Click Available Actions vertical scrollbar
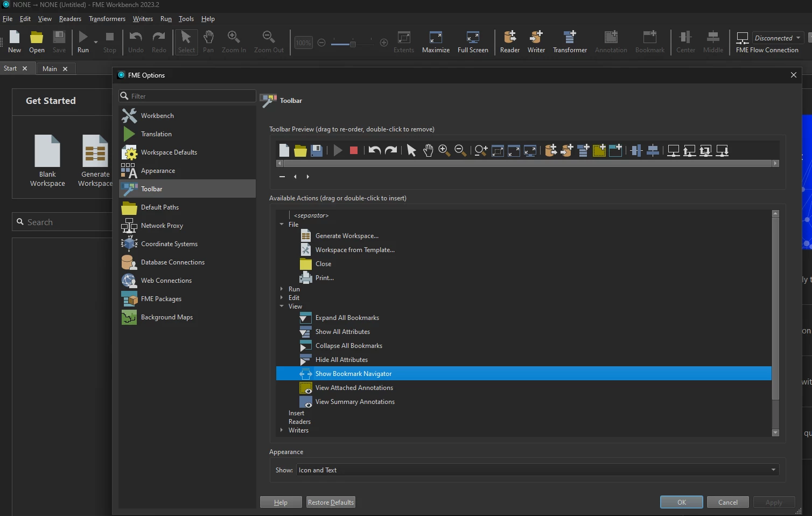 pos(775,308)
